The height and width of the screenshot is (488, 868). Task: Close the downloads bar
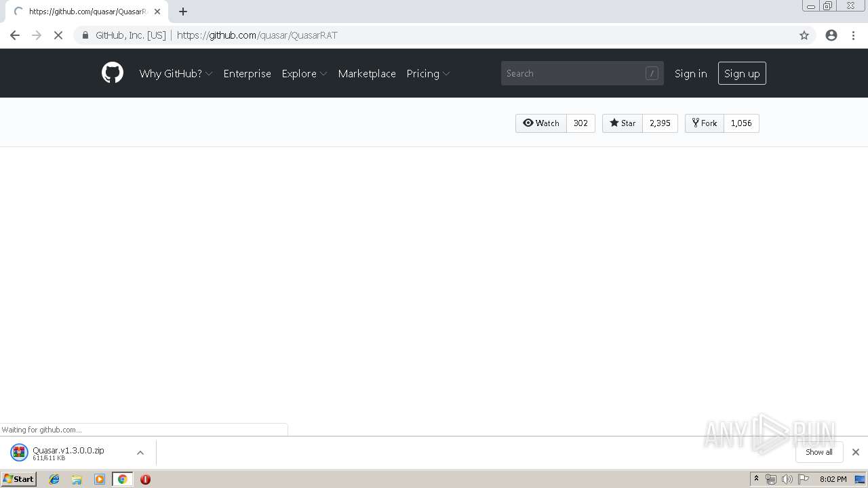(x=856, y=452)
